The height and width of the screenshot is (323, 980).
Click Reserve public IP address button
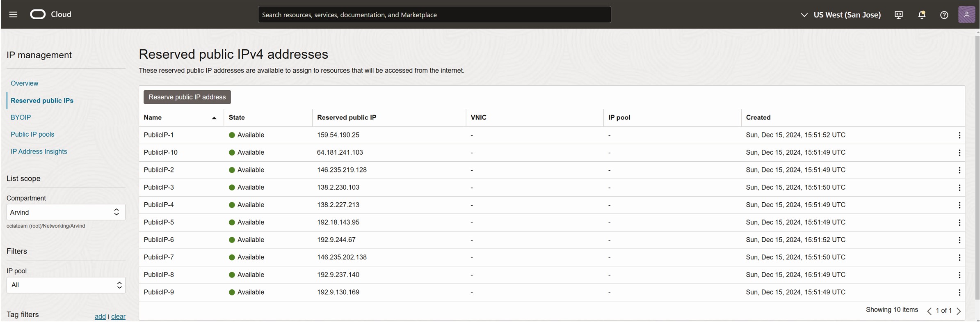pyautogui.click(x=187, y=97)
